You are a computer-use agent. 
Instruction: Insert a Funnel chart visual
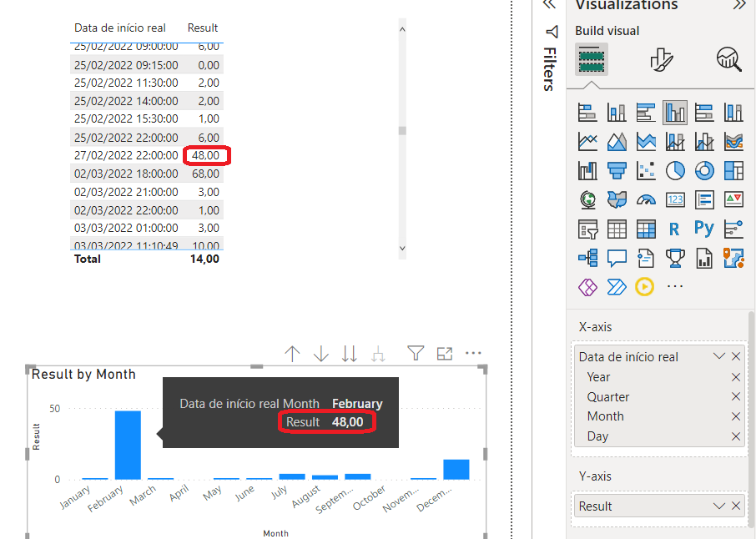tap(617, 170)
